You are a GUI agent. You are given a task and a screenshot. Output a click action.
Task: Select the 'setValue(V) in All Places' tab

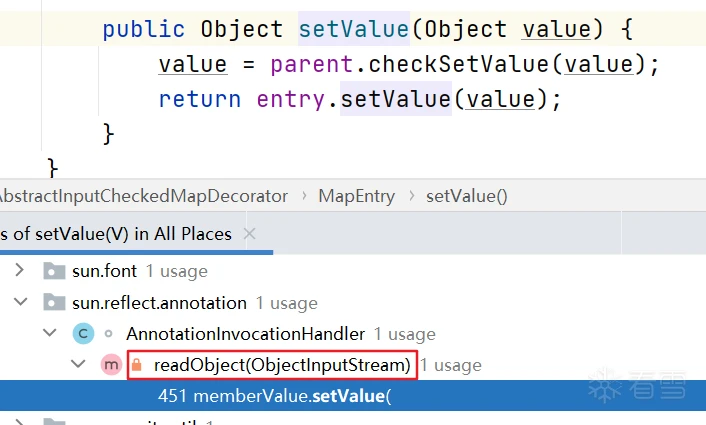[118, 234]
